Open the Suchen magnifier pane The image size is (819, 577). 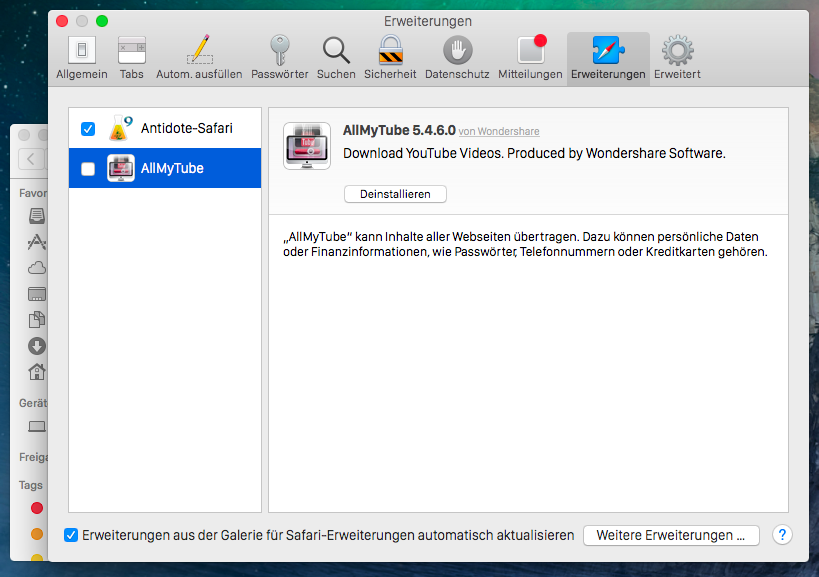(x=336, y=57)
